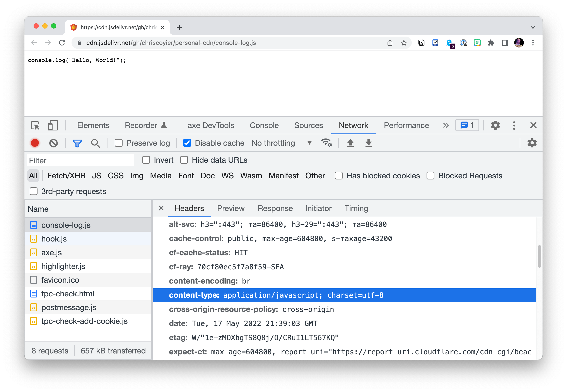
Task: Open network conditions wifi icon
Action: pos(326,143)
